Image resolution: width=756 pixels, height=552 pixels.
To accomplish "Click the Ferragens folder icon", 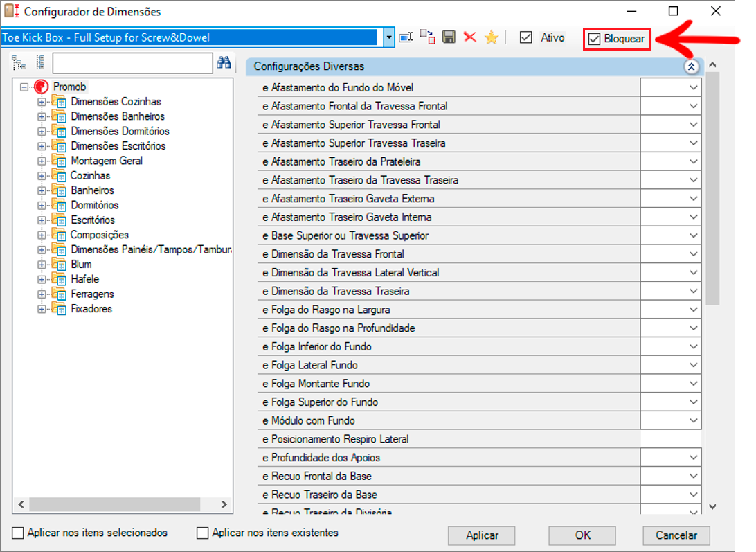I will (x=60, y=294).
